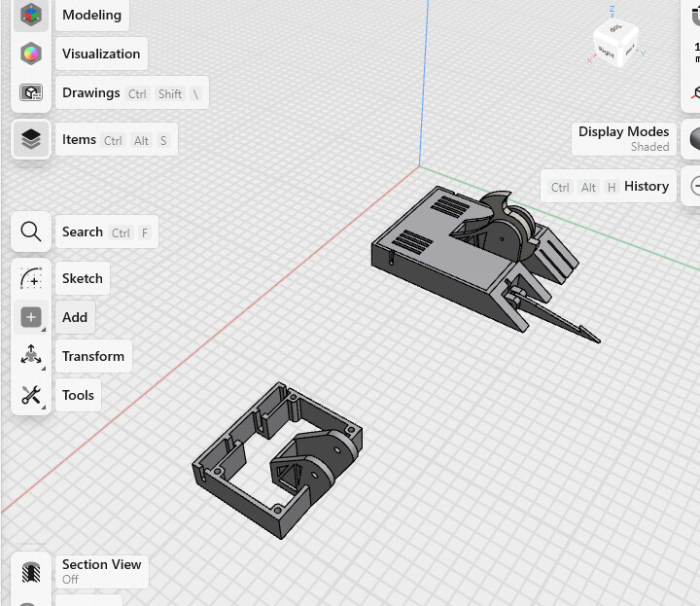Screen dimensions: 700x606
Task: Select the Sketch tool icon
Action: (x=31, y=278)
